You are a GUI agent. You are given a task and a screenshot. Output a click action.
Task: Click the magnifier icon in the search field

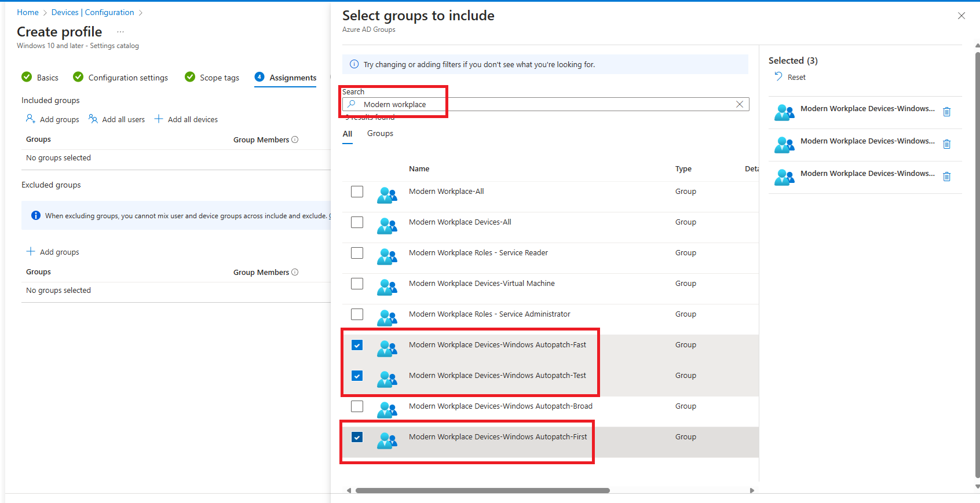pyautogui.click(x=352, y=104)
